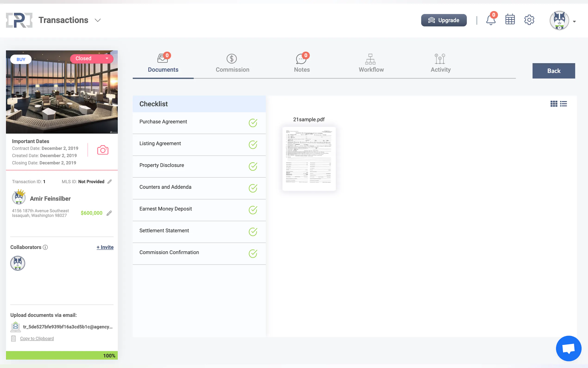Click the Upgrade button
This screenshot has height=368, width=588.
coord(444,20)
